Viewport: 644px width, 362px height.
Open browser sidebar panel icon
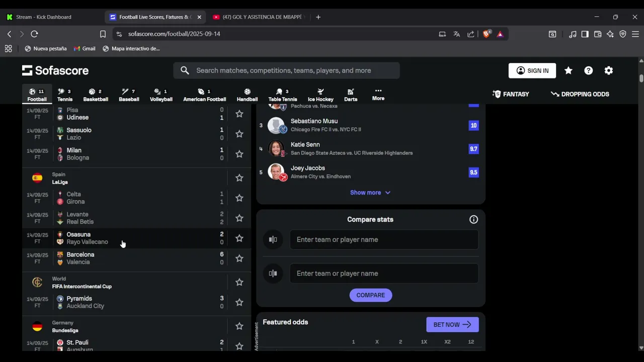pos(585,34)
